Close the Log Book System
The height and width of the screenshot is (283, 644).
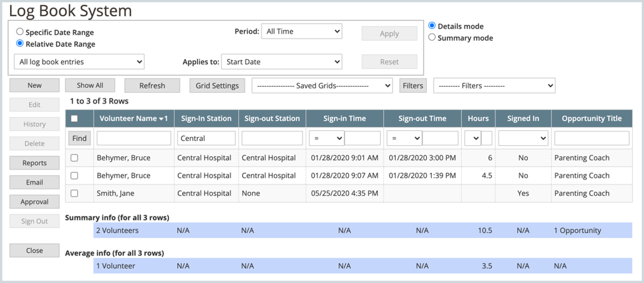click(x=34, y=251)
